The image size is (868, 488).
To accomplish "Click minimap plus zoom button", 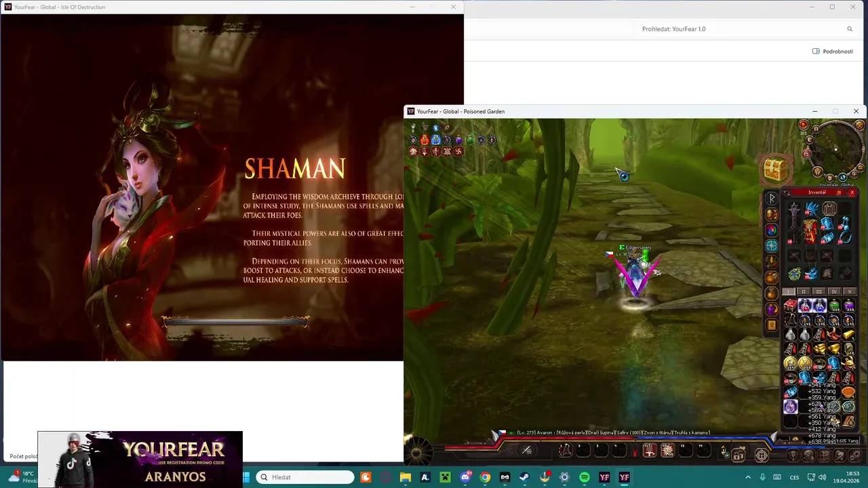I will (x=854, y=174).
